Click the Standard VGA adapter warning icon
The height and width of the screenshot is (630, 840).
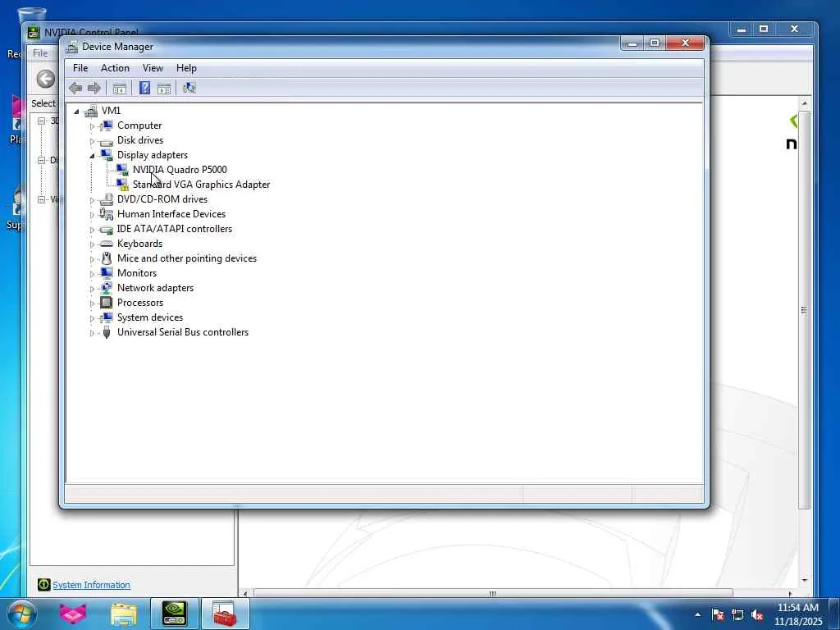tap(122, 185)
